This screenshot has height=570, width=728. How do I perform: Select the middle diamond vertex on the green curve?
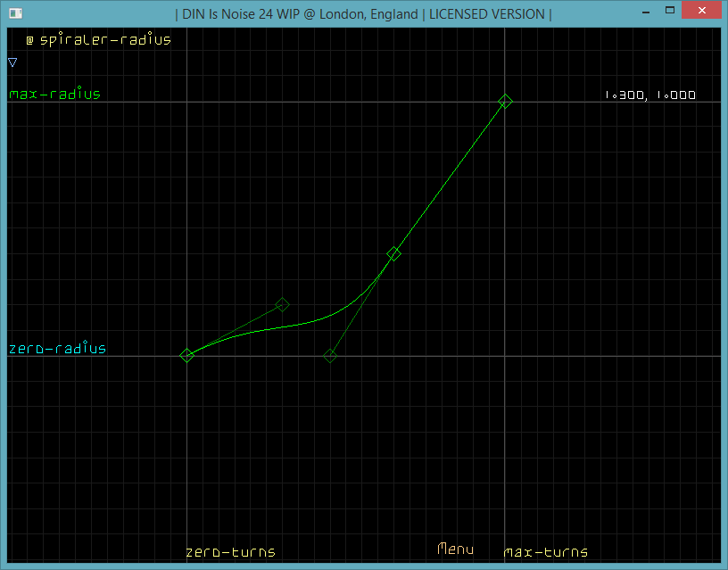(393, 254)
